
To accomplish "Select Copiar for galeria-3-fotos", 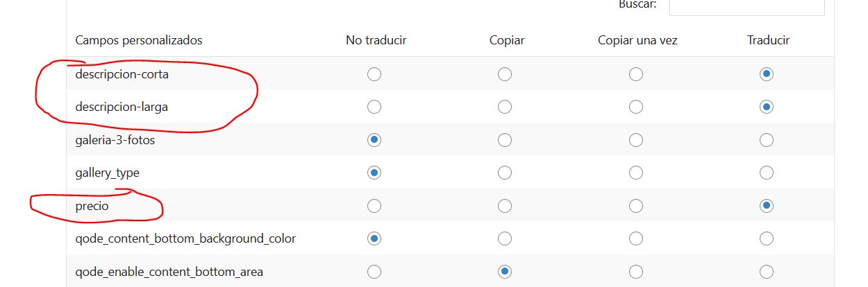I will pyautogui.click(x=505, y=140).
